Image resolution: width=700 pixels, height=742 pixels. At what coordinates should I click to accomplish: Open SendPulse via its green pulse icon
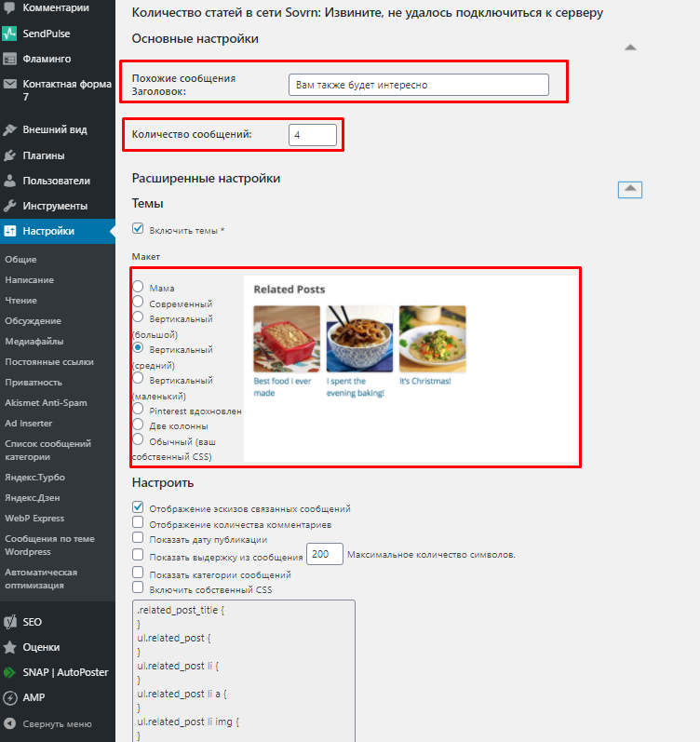pos(9,34)
